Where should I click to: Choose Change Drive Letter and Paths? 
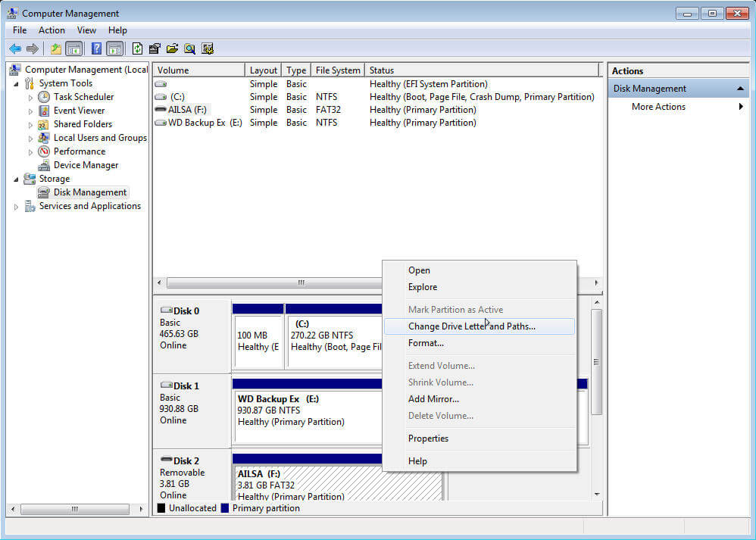pyautogui.click(x=471, y=326)
